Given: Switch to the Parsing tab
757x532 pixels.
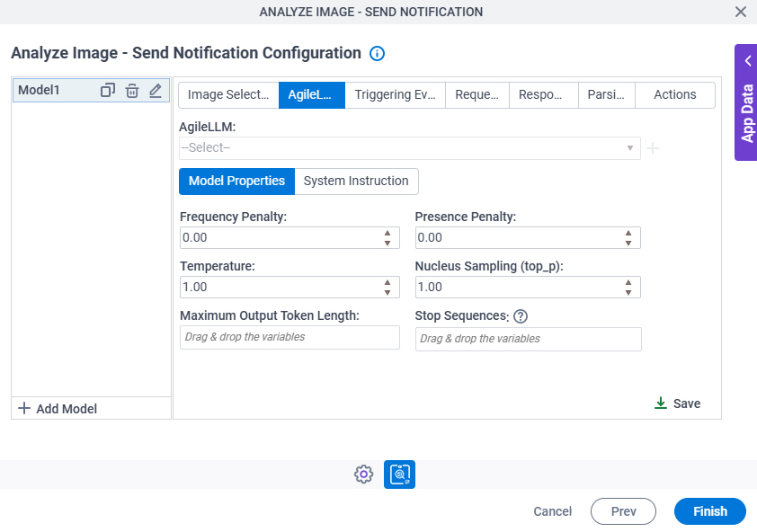Looking at the screenshot, I should click(x=606, y=94).
